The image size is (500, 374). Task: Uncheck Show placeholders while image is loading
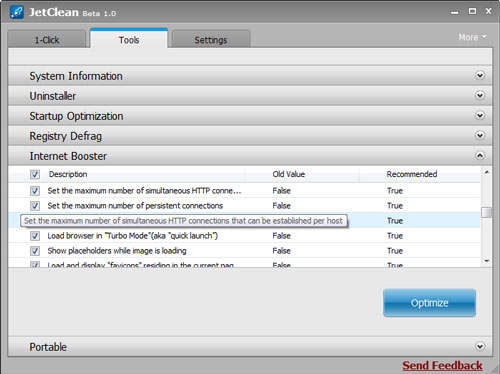tap(35, 251)
